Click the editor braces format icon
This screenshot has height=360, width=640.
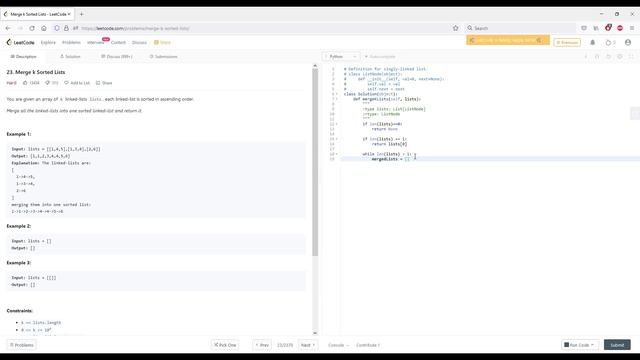[x=597, y=56]
